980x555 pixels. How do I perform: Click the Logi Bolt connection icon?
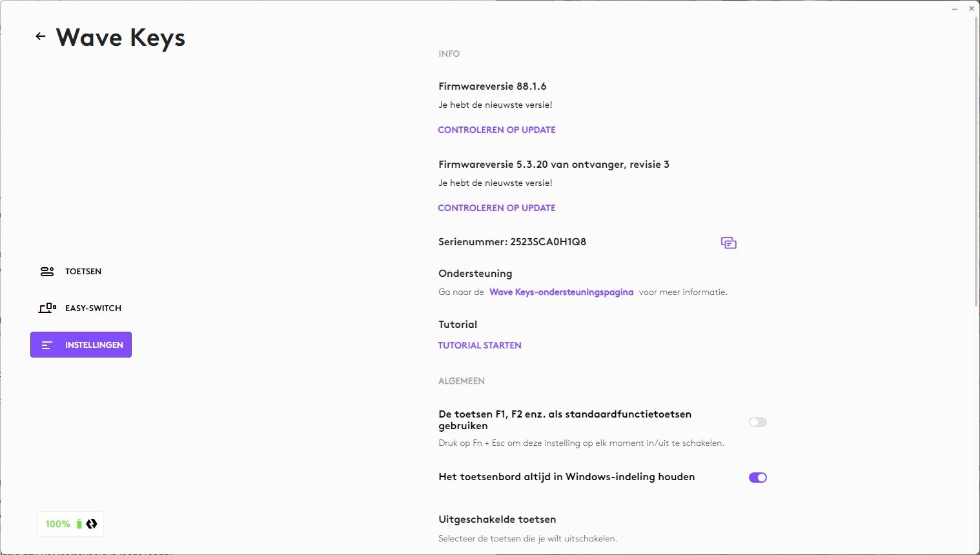[92, 524]
